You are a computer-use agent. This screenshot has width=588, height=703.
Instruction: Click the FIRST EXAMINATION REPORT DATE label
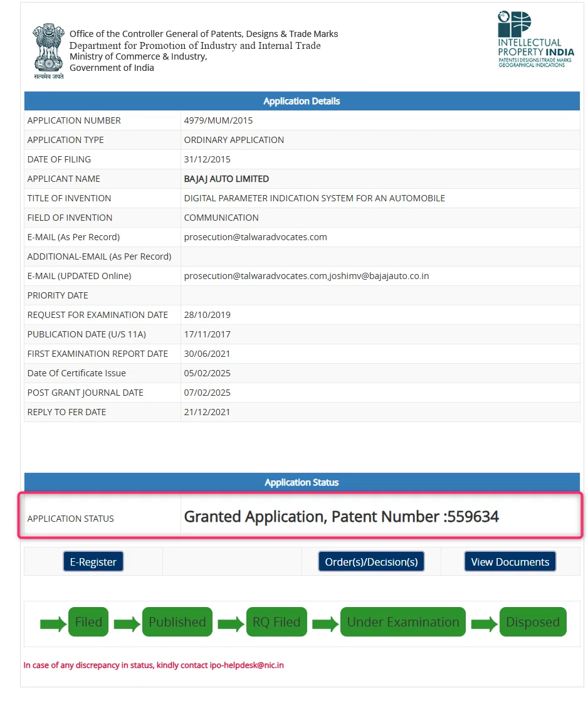click(98, 354)
